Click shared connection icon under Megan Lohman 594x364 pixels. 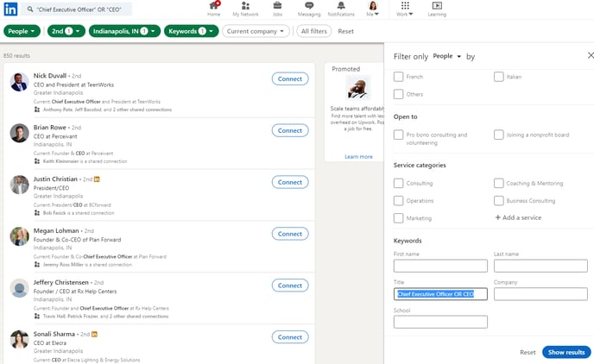37,265
